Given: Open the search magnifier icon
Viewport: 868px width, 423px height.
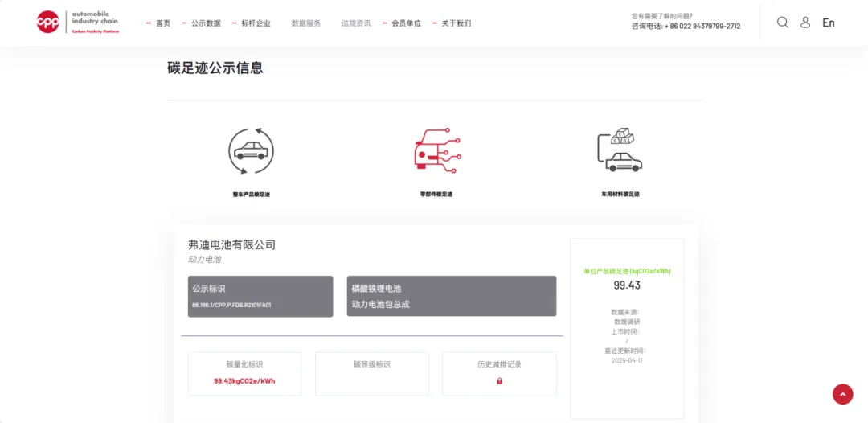Looking at the screenshot, I should 783,23.
